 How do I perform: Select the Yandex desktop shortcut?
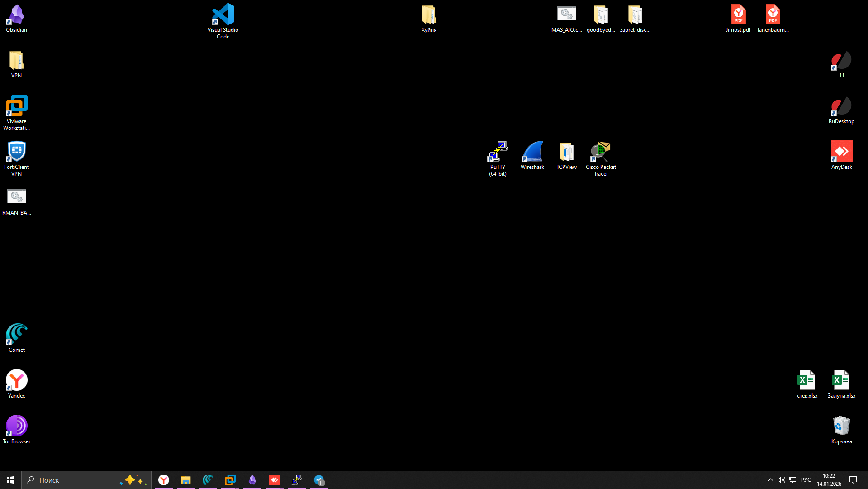[x=17, y=384]
